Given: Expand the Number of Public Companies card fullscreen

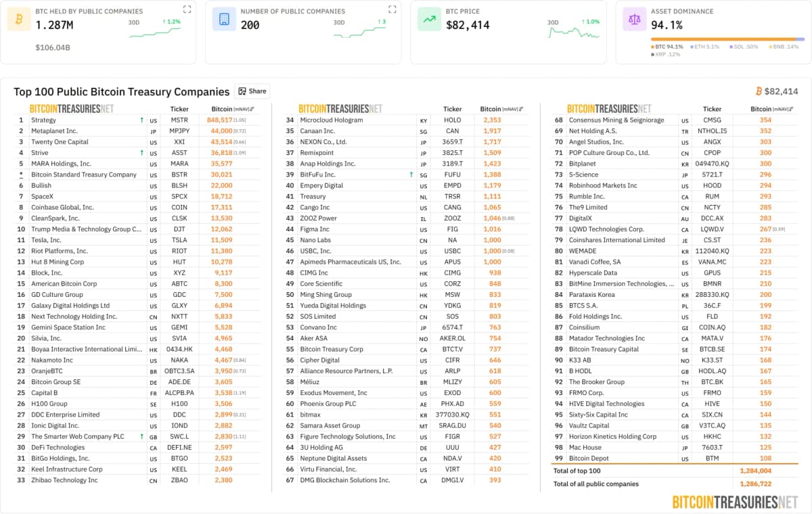Looking at the screenshot, I should pos(392,9).
